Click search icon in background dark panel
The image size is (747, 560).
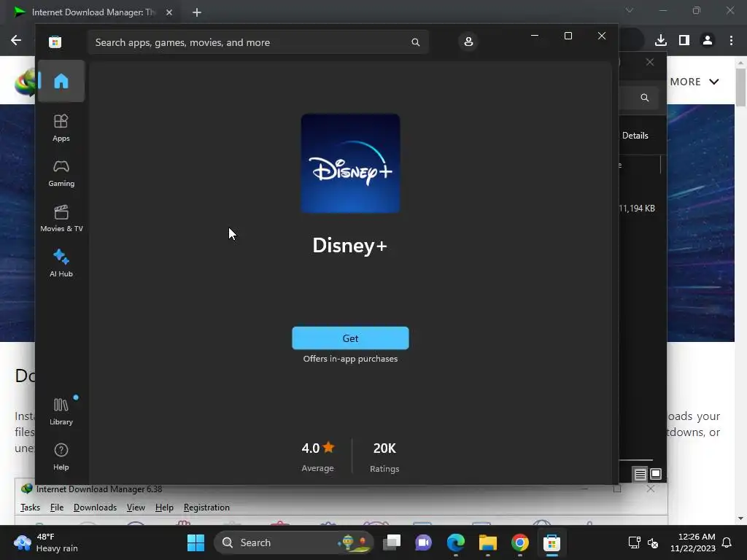[645, 98]
